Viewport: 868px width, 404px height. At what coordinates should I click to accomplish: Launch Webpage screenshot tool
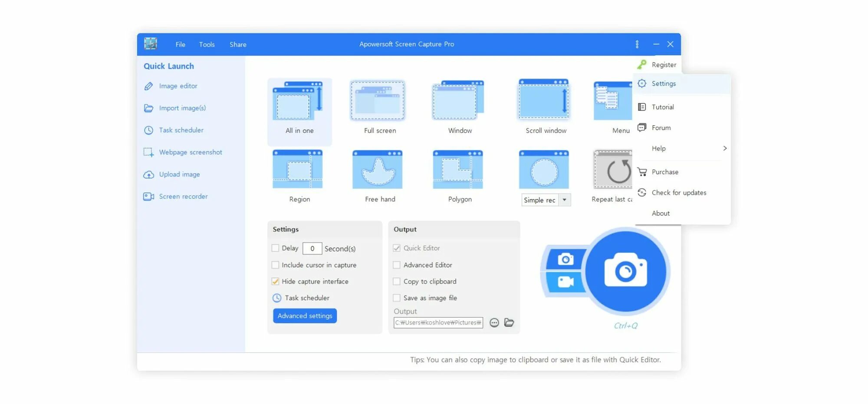click(x=183, y=152)
